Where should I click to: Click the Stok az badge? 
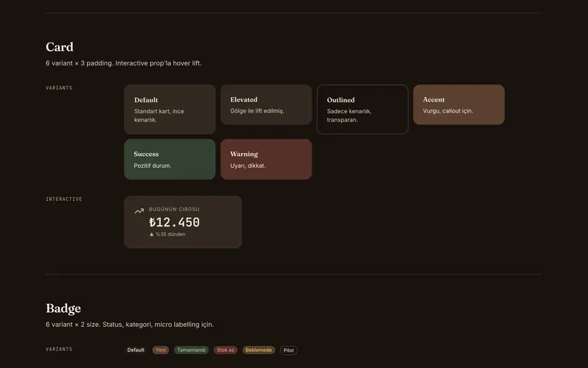pyautogui.click(x=226, y=350)
